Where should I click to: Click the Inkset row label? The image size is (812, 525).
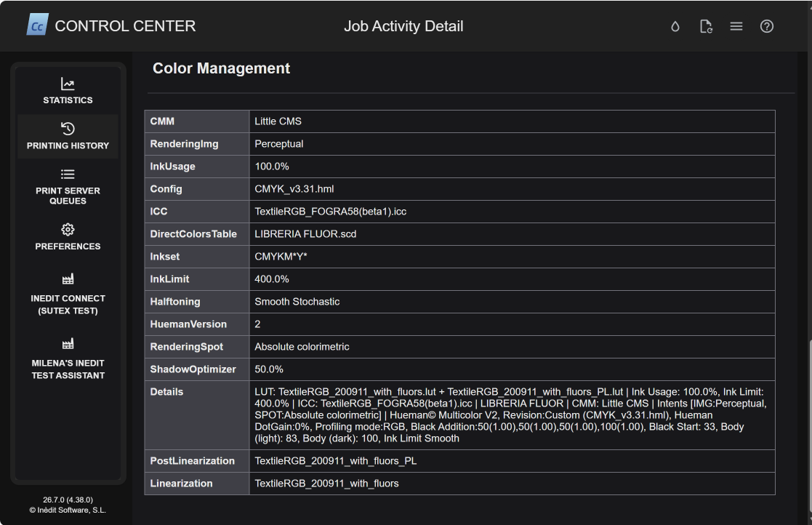coord(165,256)
